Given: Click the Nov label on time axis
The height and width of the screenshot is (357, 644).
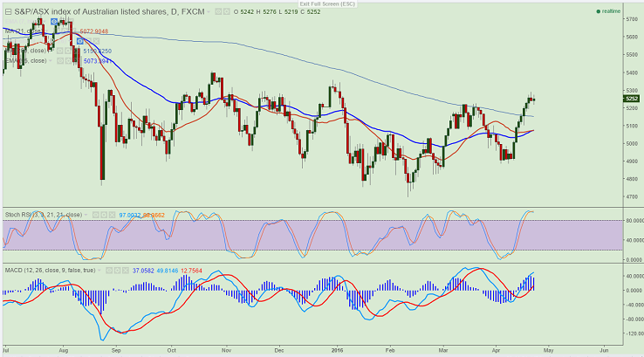Looking at the screenshot, I should 227,351.
